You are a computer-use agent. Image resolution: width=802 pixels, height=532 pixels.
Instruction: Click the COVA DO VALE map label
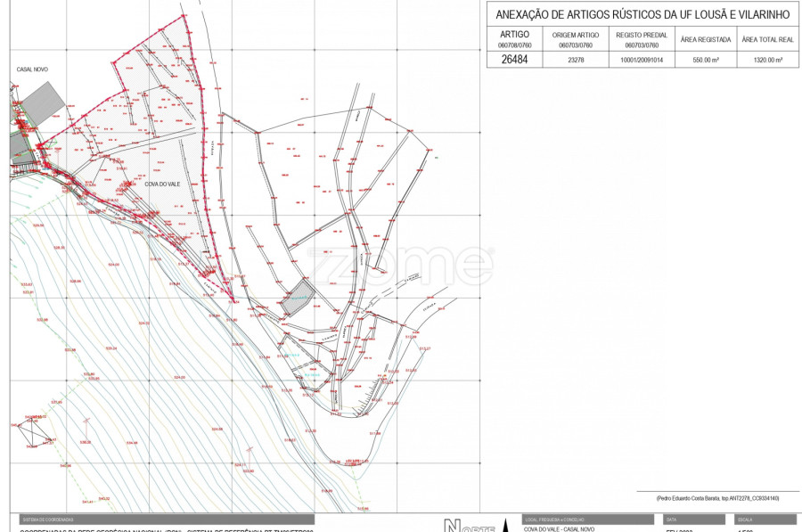(162, 184)
